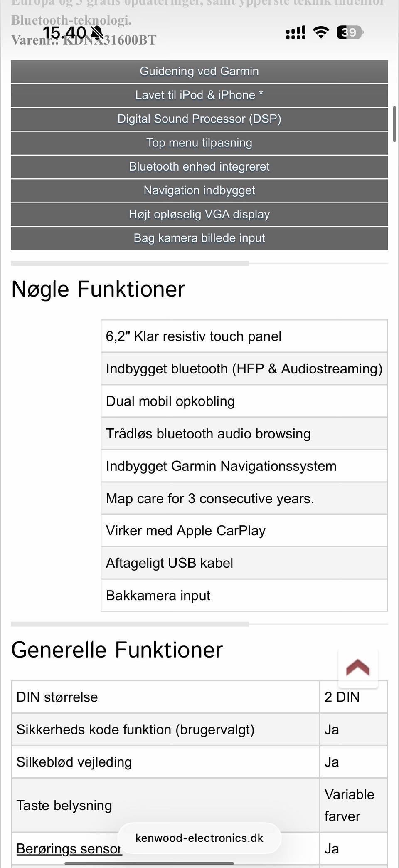Tap the Virker med Apple CarPlay row

click(x=244, y=531)
